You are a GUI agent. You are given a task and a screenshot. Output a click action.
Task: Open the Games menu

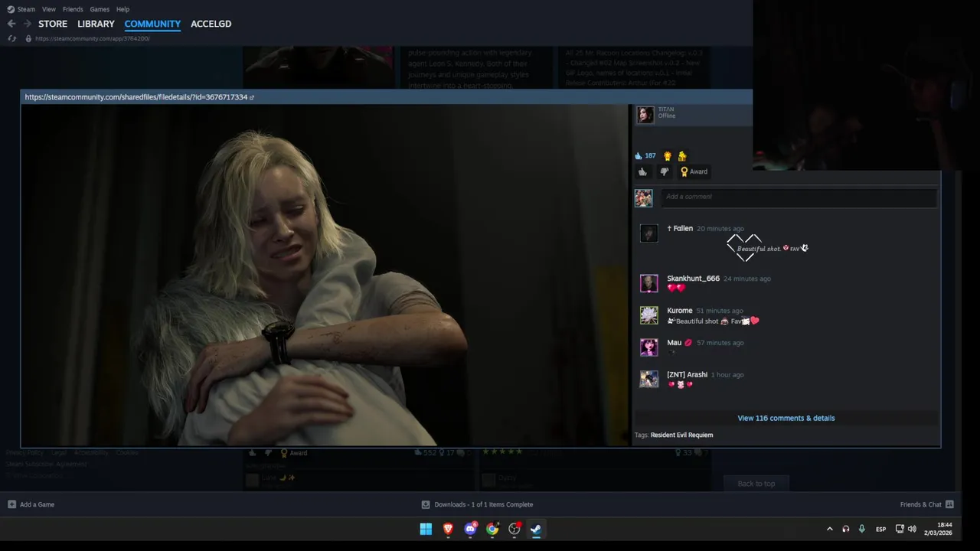point(100,9)
